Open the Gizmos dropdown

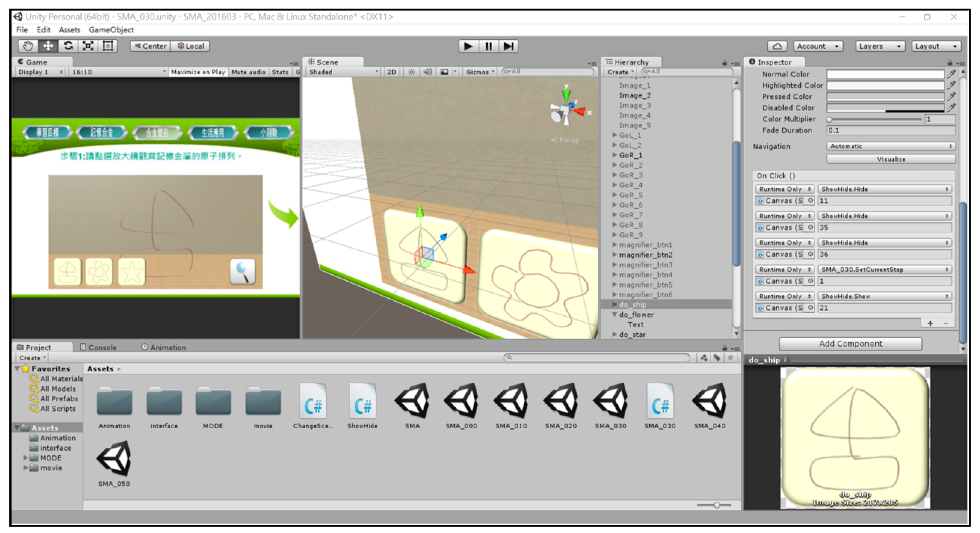480,72
